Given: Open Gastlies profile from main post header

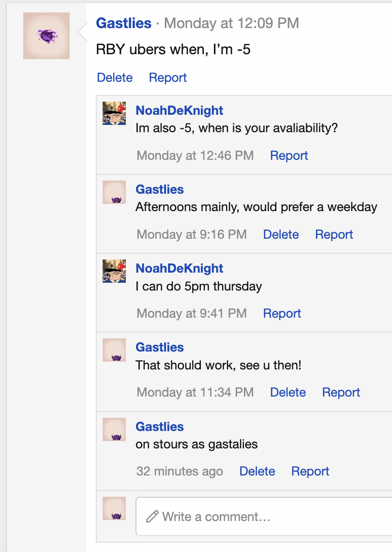Looking at the screenshot, I should (x=123, y=23).
